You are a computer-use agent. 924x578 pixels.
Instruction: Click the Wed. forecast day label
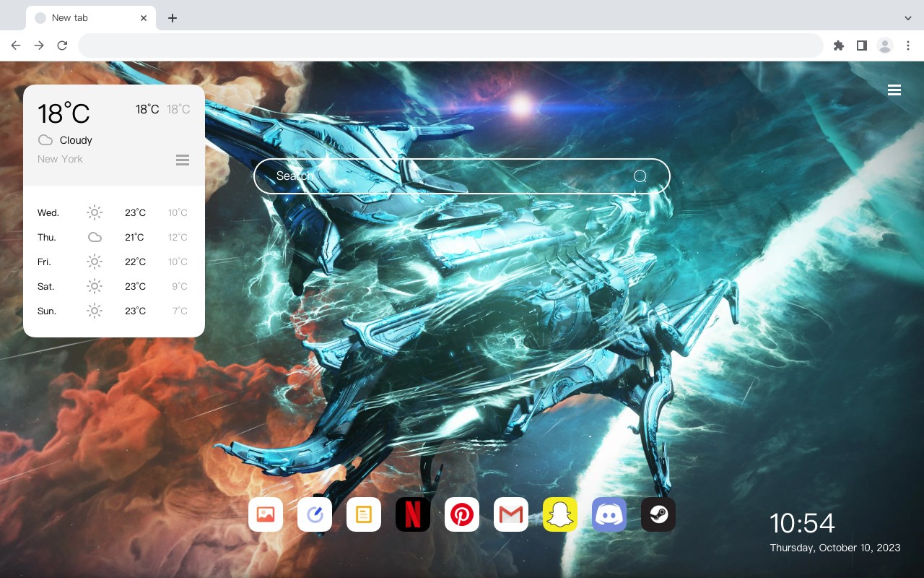click(x=48, y=212)
